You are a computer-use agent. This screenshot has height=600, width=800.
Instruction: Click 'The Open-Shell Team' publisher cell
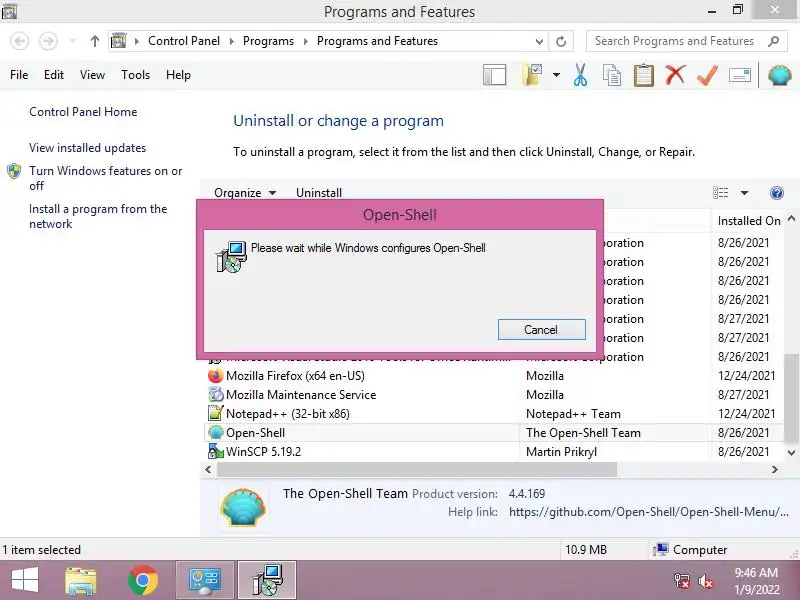583,433
